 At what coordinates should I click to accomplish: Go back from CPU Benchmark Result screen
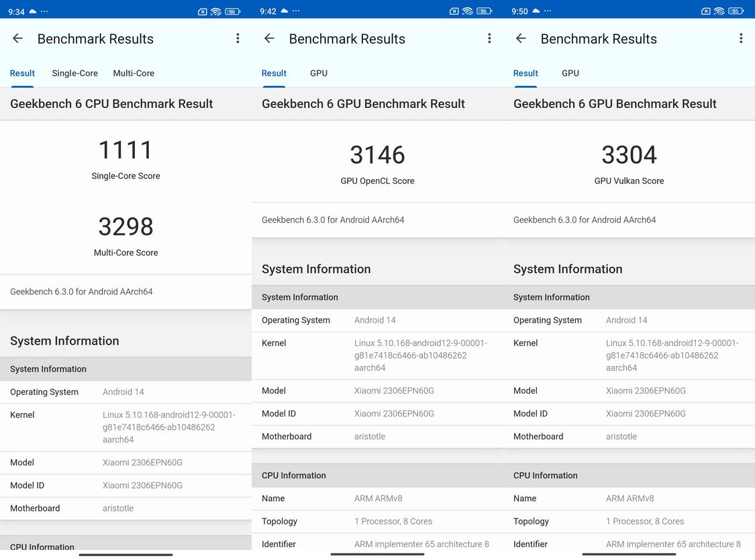(x=18, y=38)
